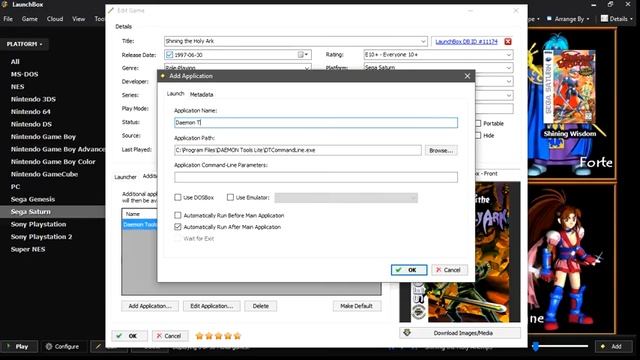The height and width of the screenshot is (360, 640).
Task: Click the Browse button
Action: coord(441,150)
